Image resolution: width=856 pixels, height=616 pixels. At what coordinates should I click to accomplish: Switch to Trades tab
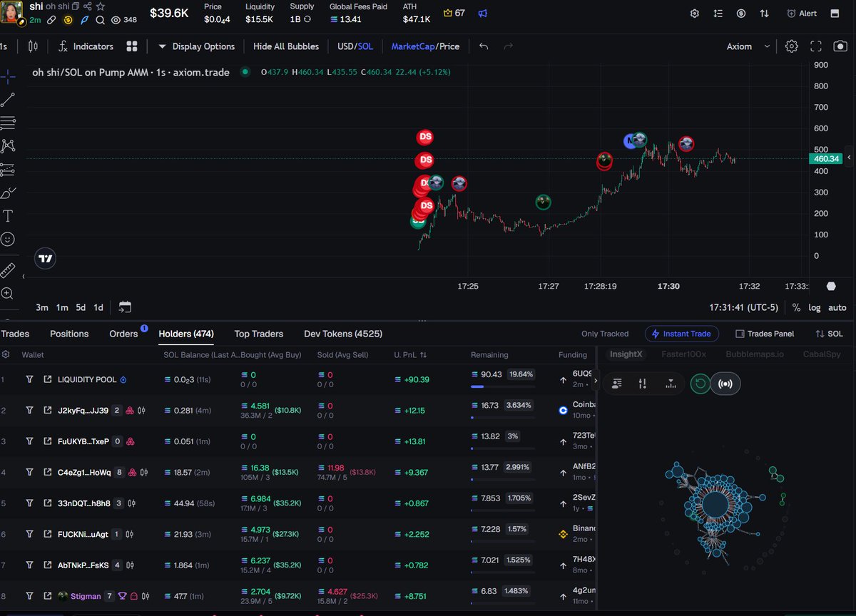[15, 334]
